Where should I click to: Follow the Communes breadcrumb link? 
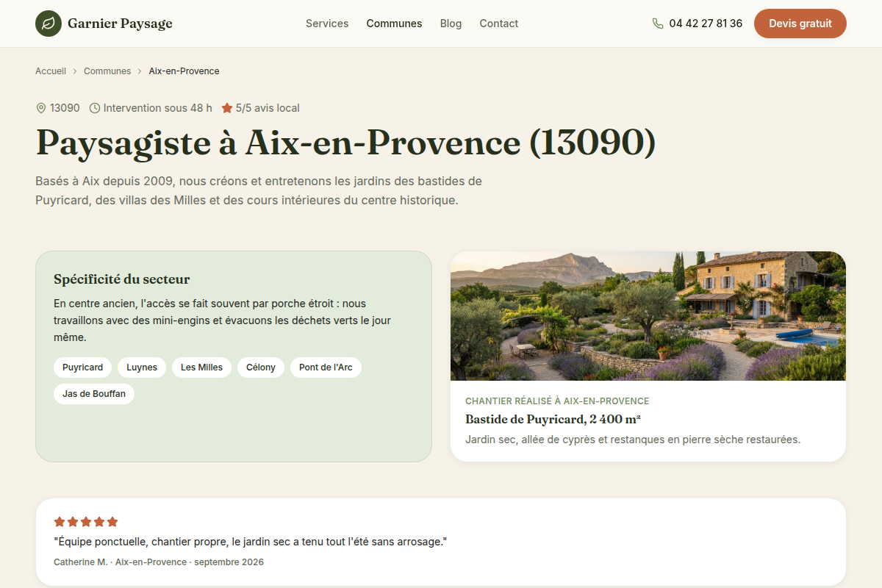coord(107,71)
